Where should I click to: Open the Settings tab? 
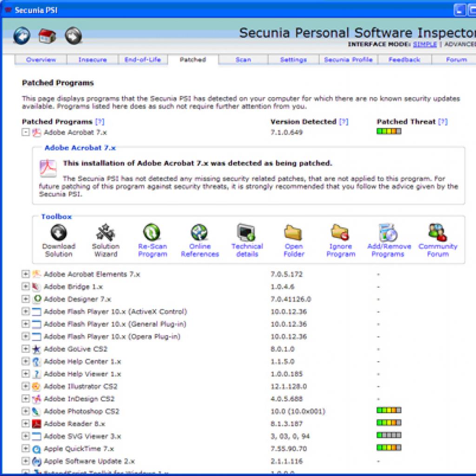(x=294, y=60)
